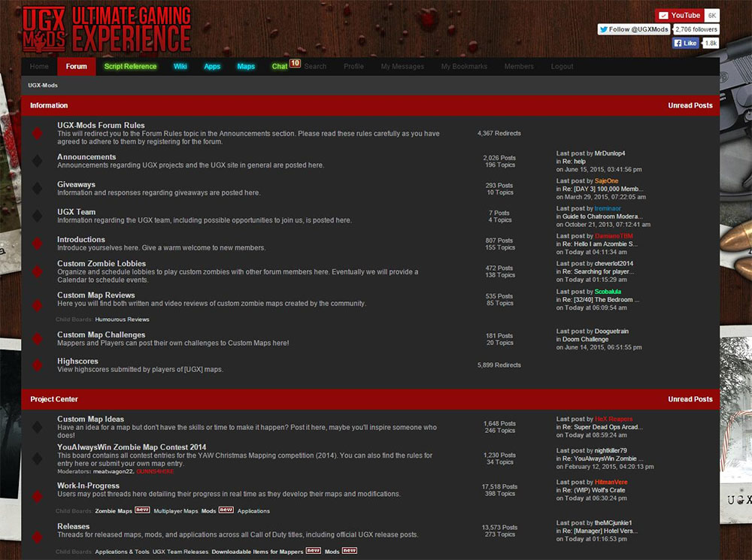Open the Search menu item
The image size is (752, 560).
click(x=315, y=67)
